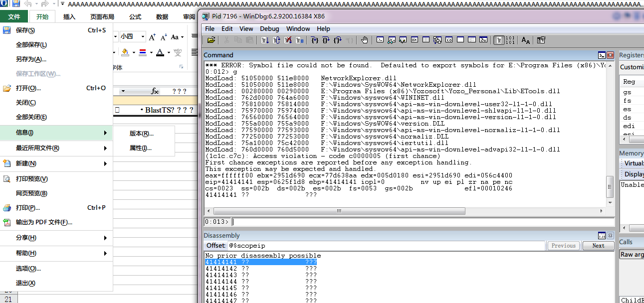Click the increase font size A icon
The width and height of the screenshot is (644, 303).
[152, 37]
